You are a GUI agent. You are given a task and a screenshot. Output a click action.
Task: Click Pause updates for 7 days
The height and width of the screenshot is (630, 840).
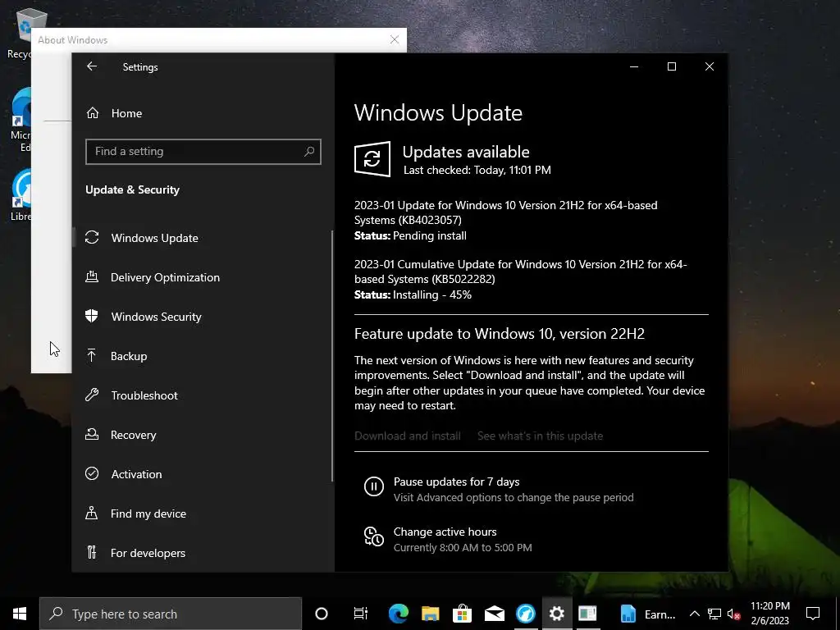tap(456, 482)
